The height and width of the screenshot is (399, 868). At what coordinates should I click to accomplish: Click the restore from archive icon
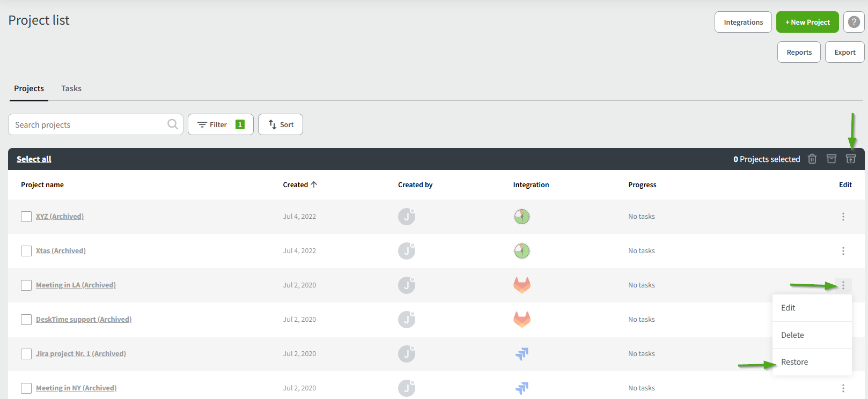click(851, 159)
